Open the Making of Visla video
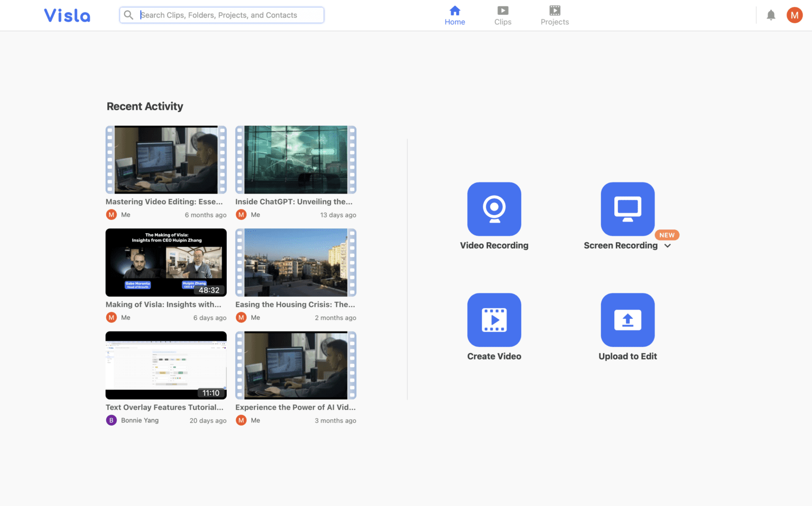 165,262
